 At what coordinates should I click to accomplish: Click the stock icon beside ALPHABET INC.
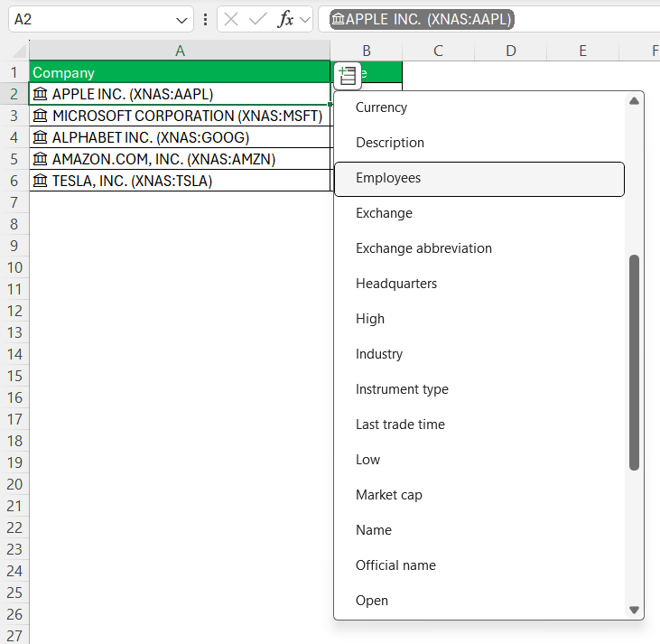tap(41, 137)
